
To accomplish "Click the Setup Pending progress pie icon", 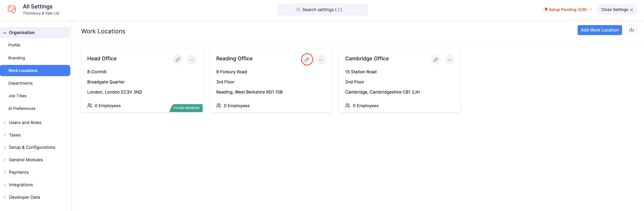I will [545, 9].
